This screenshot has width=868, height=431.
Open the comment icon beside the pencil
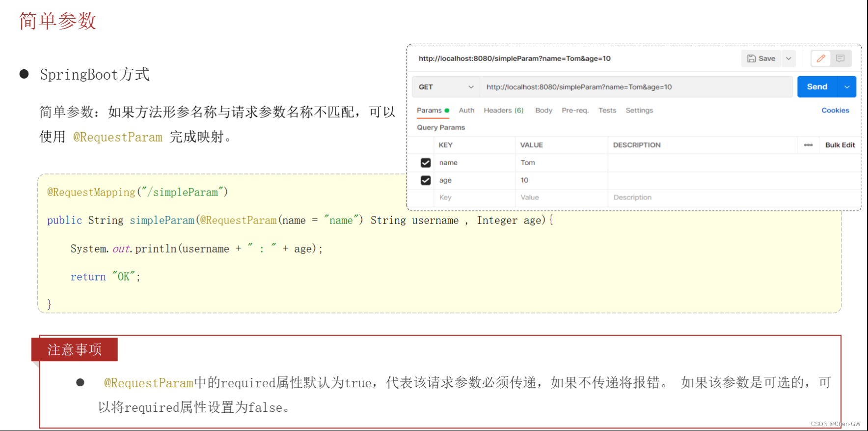(841, 58)
